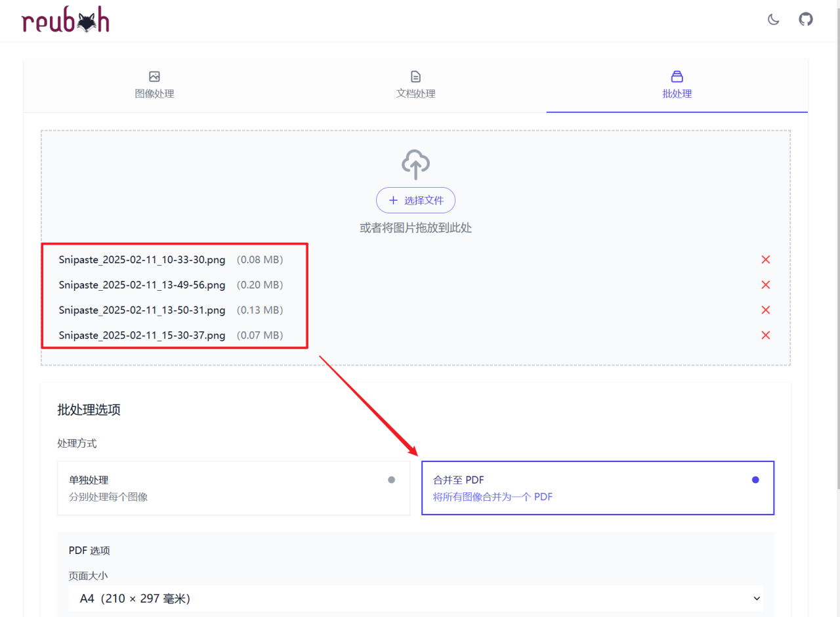
Task: Select the 单独处理 processing option
Action: [x=233, y=488]
